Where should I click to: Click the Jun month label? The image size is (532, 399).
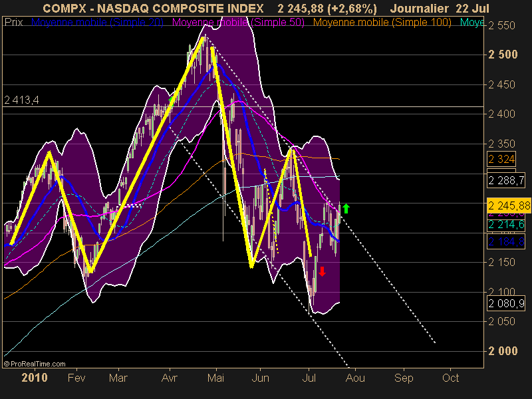click(x=260, y=378)
